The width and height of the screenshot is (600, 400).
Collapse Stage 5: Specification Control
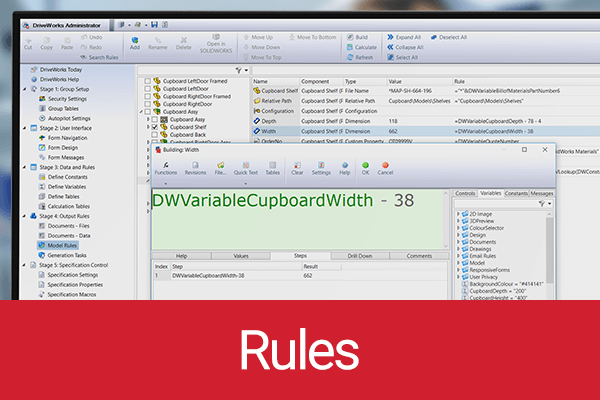tap(25, 265)
